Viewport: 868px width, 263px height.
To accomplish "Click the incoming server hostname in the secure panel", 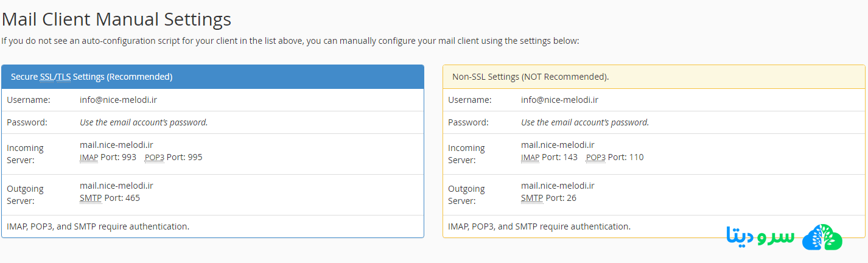I will (x=116, y=145).
